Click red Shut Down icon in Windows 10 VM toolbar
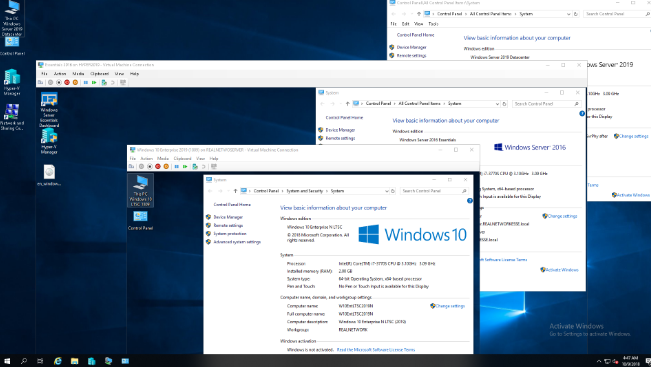651x367 pixels. 158,166
